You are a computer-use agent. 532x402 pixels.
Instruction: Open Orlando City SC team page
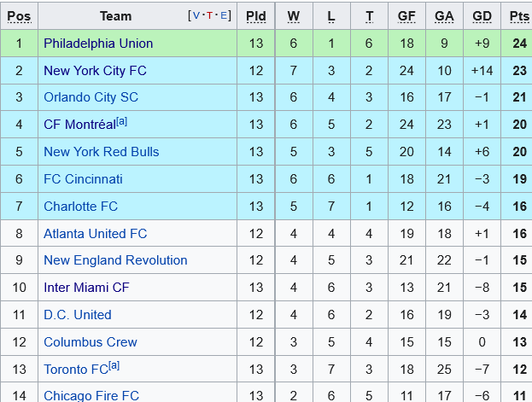(x=91, y=97)
